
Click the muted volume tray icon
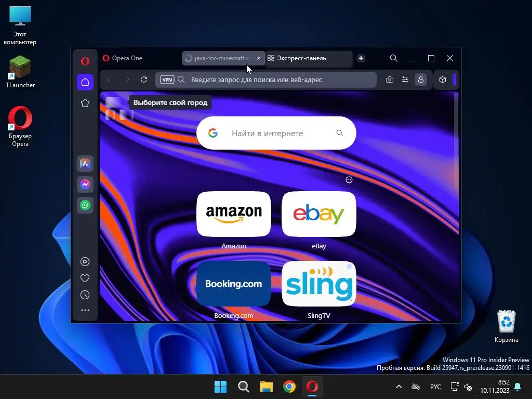coord(468,387)
